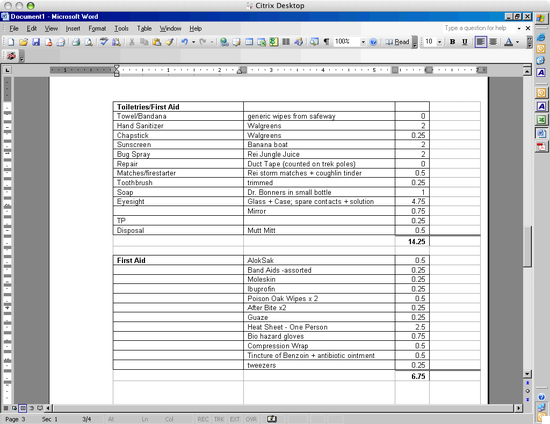Open the Font Color dropdown arrow
This screenshot has width=550, height=424.
point(517,42)
